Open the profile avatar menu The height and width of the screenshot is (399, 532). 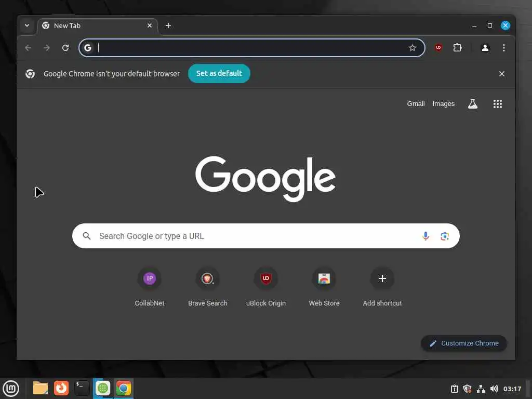(x=485, y=48)
